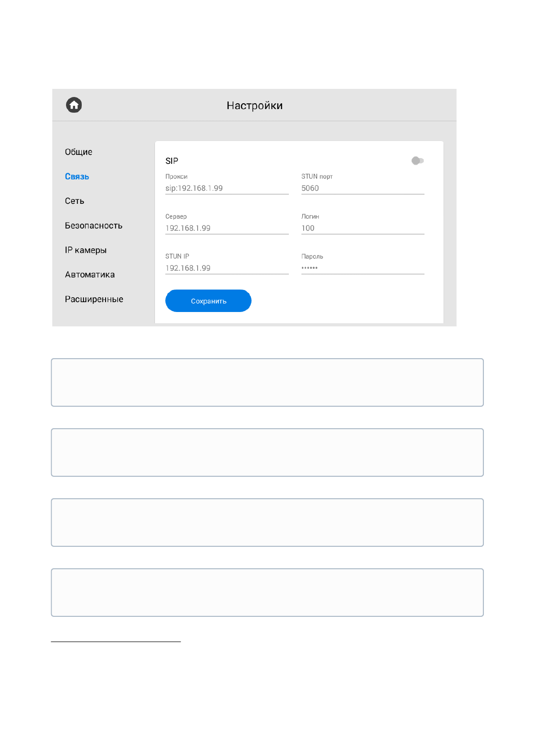Go to the Сеть settings section
The width and height of the screenshot is (535, 756).
(x=75, y=201)
